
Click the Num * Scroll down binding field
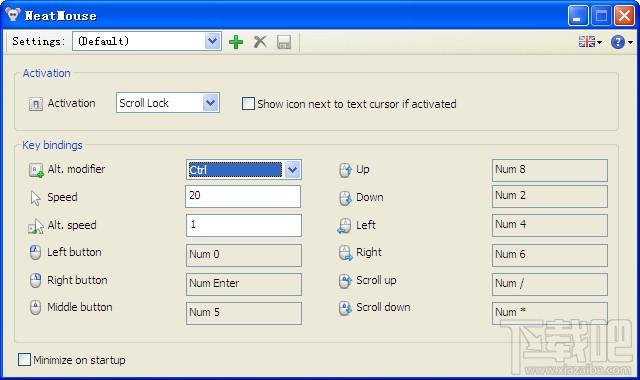(x=550, y=313)
